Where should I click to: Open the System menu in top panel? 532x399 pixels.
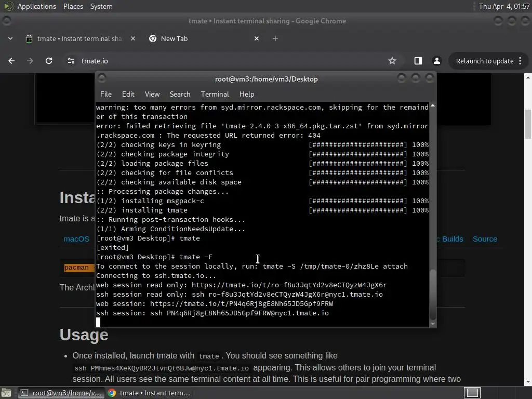click(x=101, y=6)
